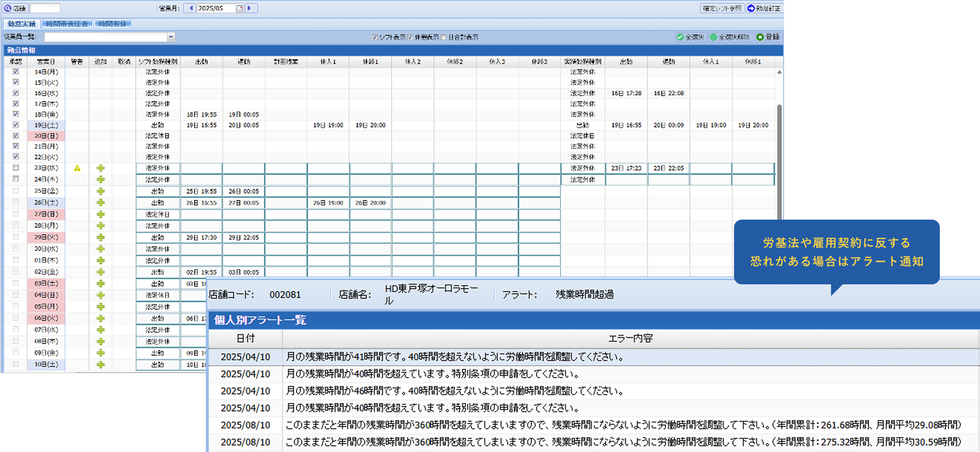This screenshot has width=980, height=452.
Task: Toggle the シフト表示 checkbox
Action: [374, 37]
